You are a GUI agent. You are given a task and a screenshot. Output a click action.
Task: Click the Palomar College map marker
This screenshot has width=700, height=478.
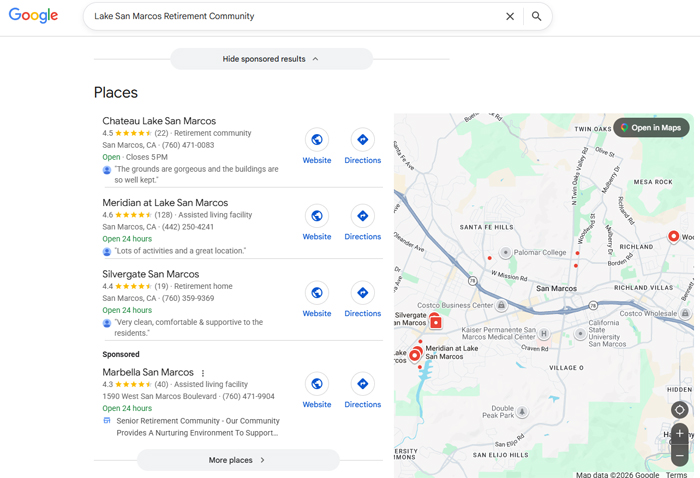(505, 253)
